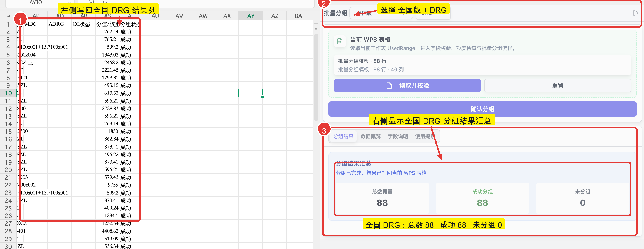The height and width of the screenshot is (249, 644).
Task: Open the 字段说明 tab
Action: (397, 136)
